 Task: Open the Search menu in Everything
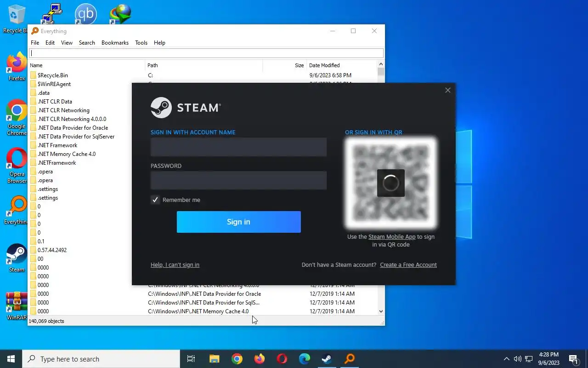(87, 43)
